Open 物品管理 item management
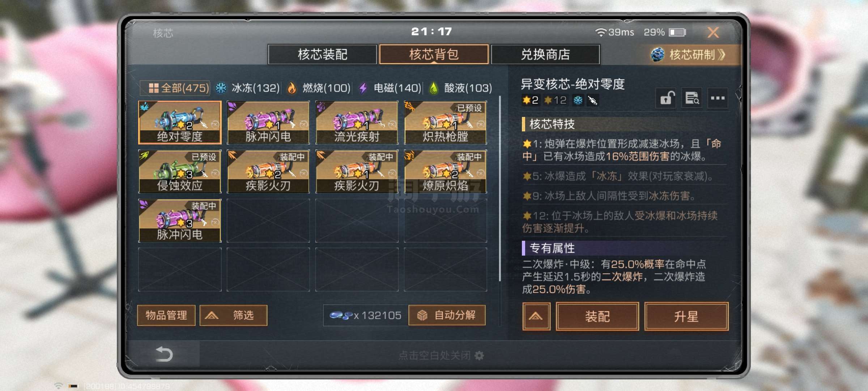The width and height of the screenshot is (868, 391). point(166,315)
